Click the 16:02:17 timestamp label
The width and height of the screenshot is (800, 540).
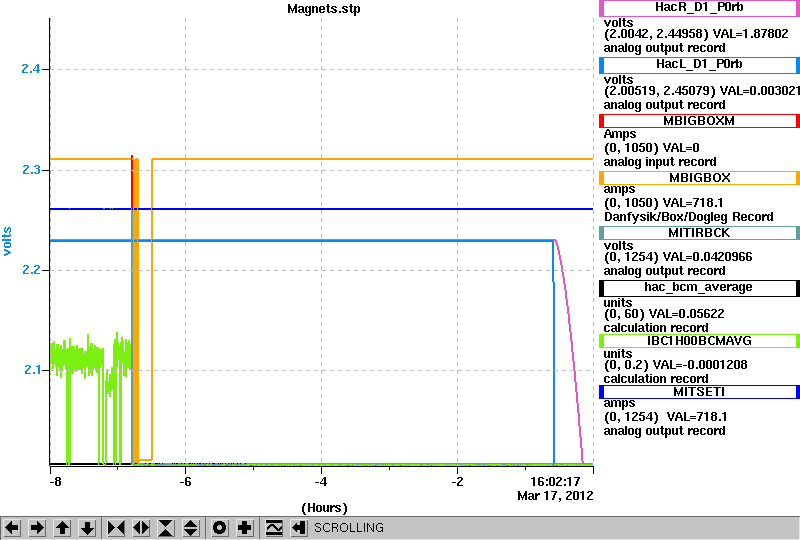pos(555,482)
